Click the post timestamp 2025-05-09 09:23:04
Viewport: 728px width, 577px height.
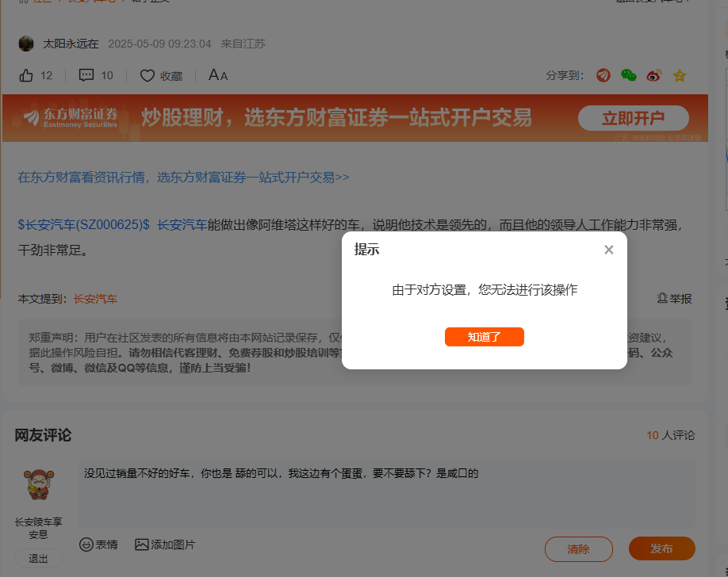click(159, 44)
